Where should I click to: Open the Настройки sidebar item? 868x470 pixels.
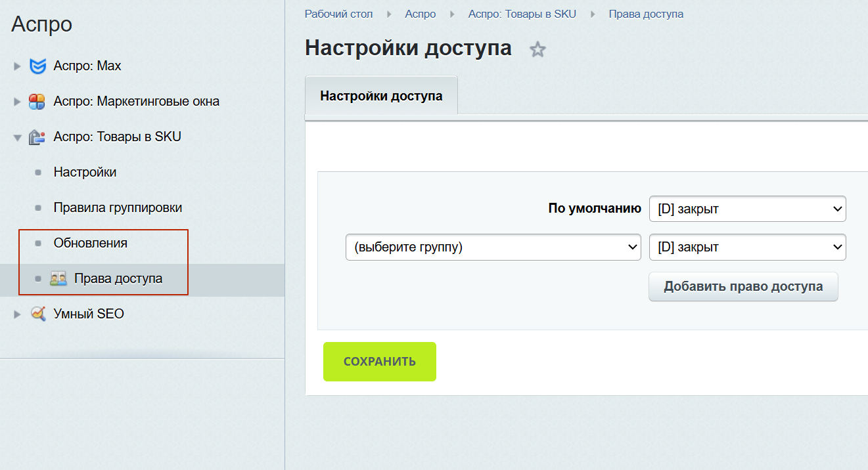[85, 172]
